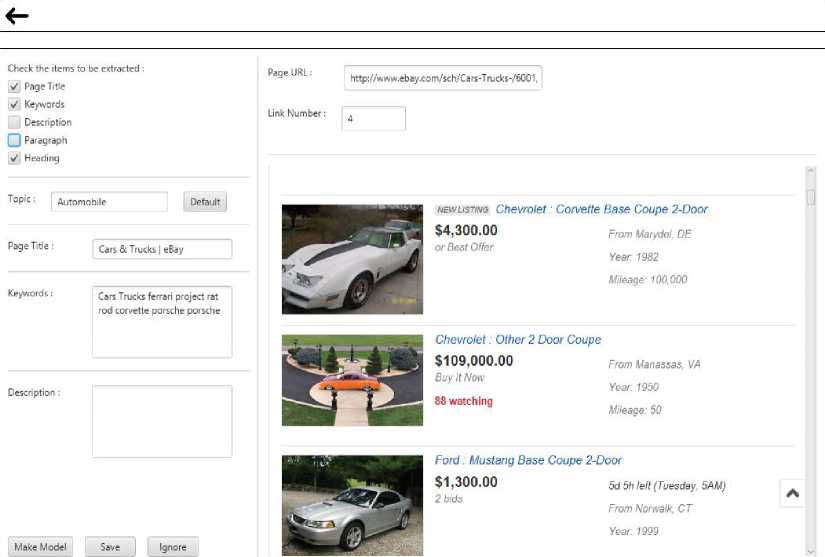This screenshot has height=557, width=825.
Task: Click the Topic field containing Automobile
Action: (109, 202)
